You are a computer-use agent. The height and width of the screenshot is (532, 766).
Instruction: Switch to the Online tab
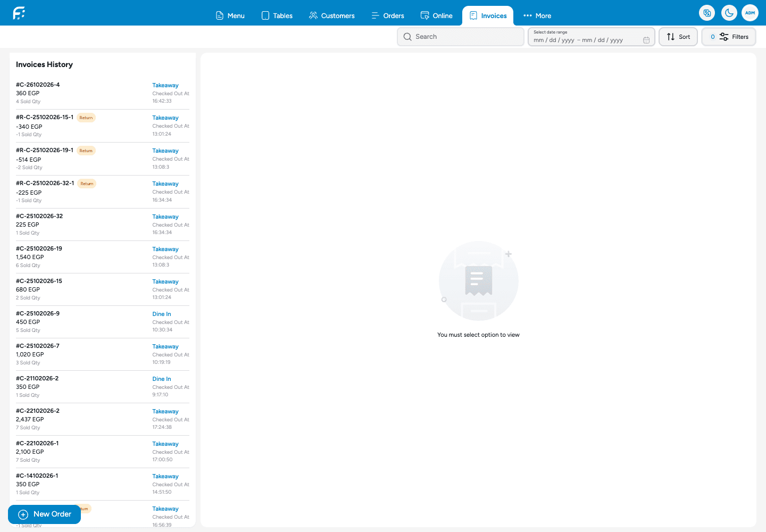tap(437, 15)
